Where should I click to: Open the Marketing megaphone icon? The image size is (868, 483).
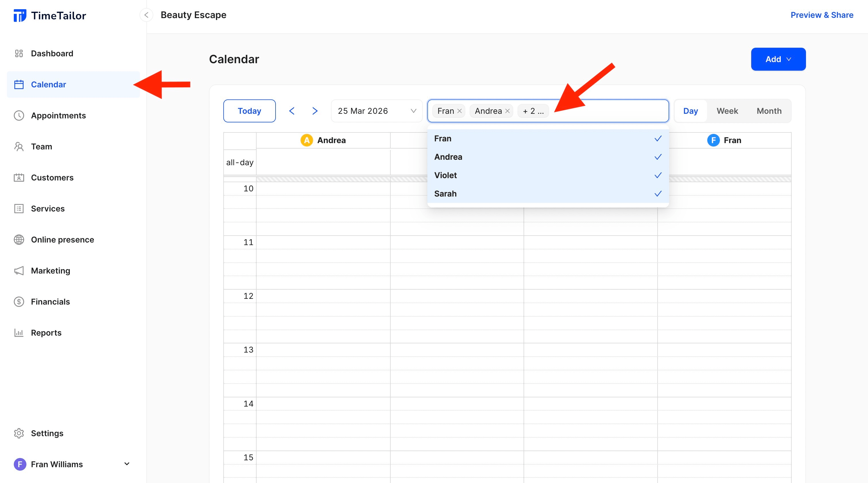[19, 270]
